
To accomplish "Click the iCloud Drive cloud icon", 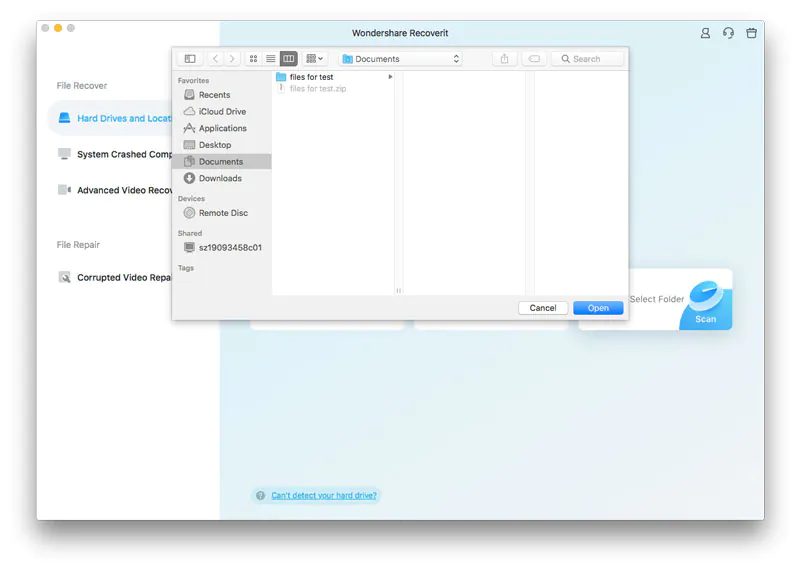I will (189, 111).
